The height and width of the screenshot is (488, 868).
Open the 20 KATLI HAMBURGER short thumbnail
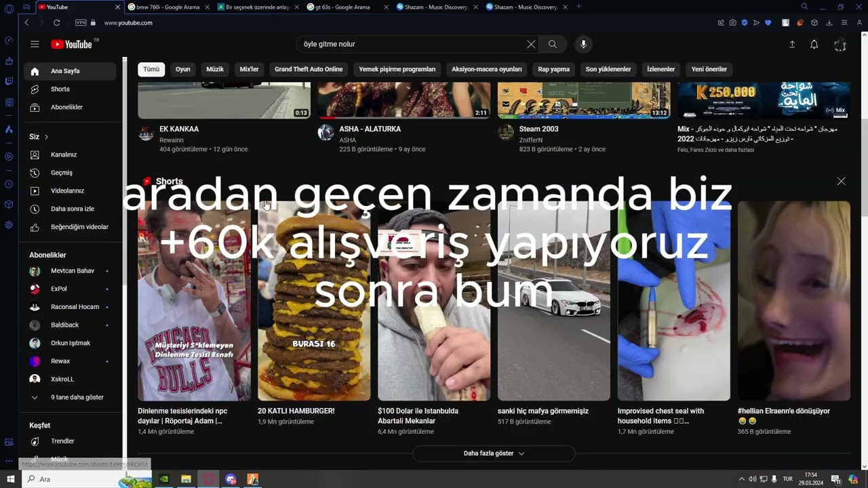tap(314, 301)
